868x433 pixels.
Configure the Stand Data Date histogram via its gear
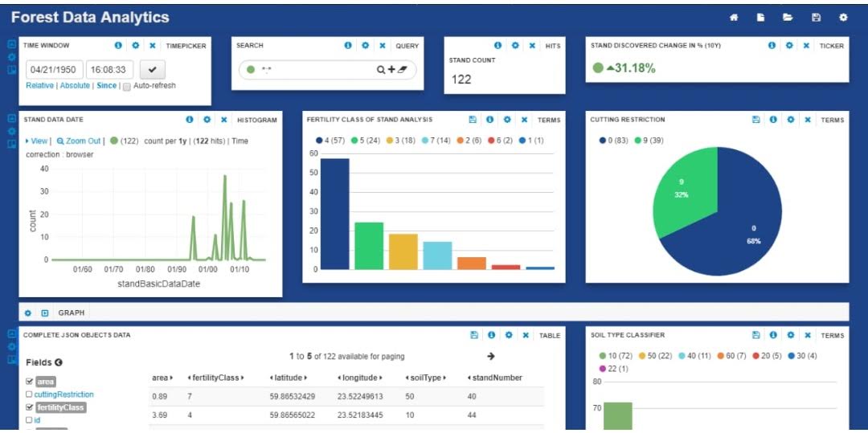click(x=207, y=120)
